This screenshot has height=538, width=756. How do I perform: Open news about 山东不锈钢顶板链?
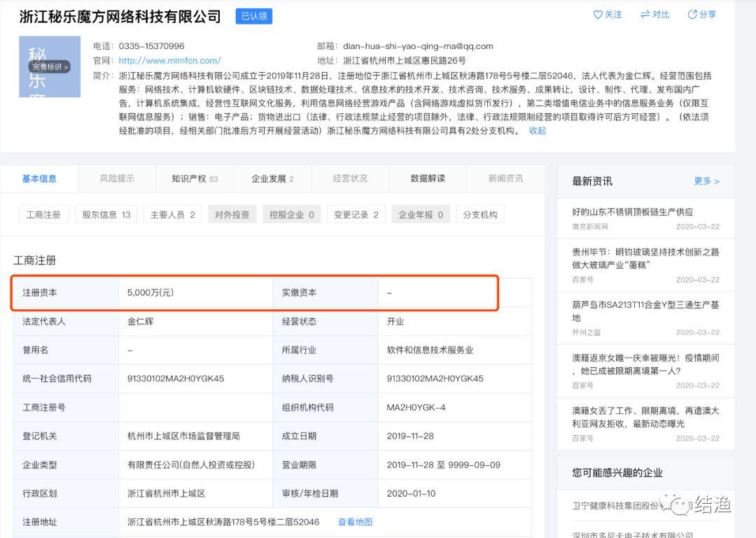coord(632,212)
